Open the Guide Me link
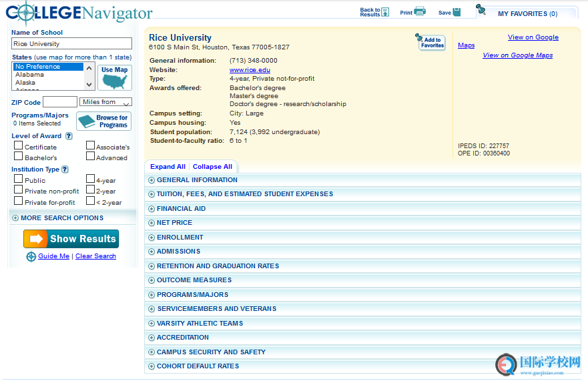Viewport: 588px width, 381px height. point(53,256)
